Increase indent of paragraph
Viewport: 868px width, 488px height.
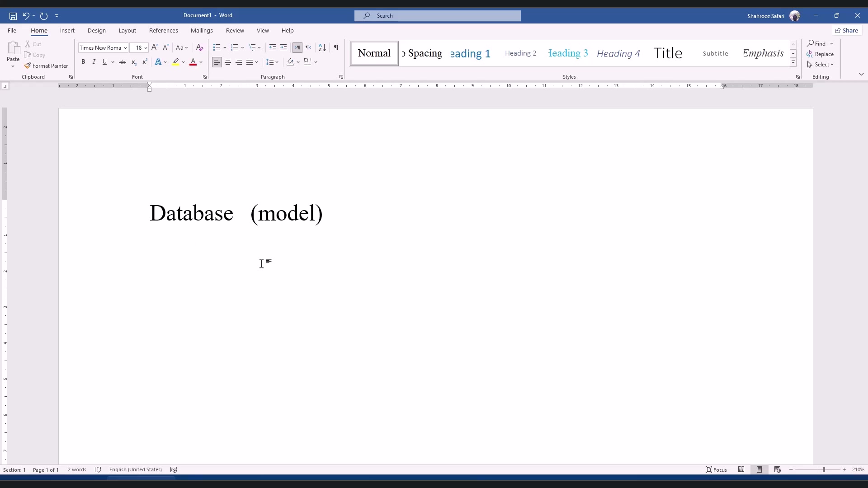click(283, 47)
